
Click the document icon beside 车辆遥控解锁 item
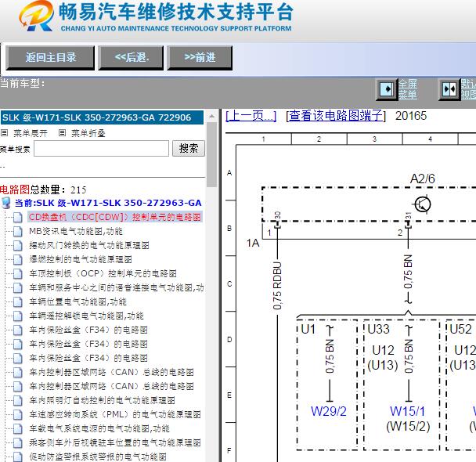17,316
